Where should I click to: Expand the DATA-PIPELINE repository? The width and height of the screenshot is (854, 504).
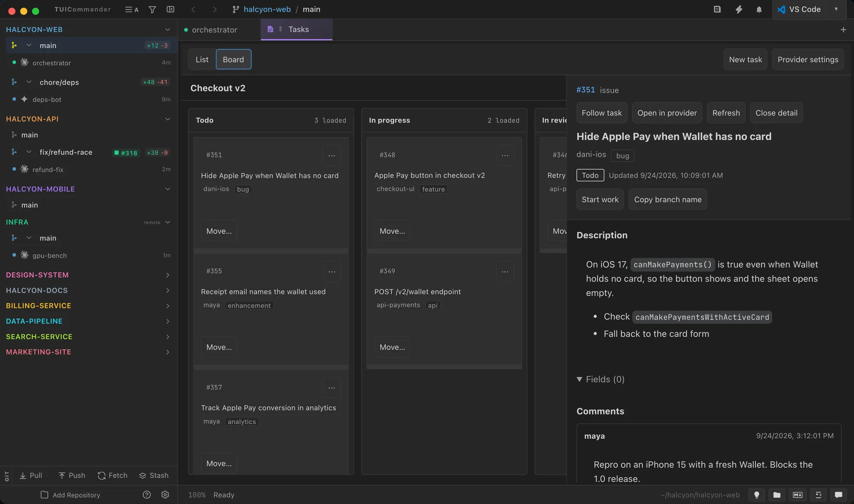167,321
